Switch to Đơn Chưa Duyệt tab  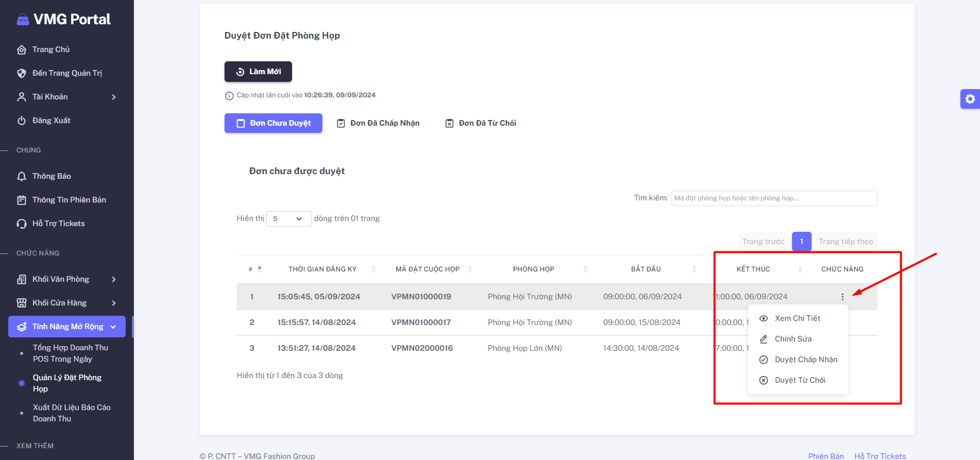coord(273,123)
